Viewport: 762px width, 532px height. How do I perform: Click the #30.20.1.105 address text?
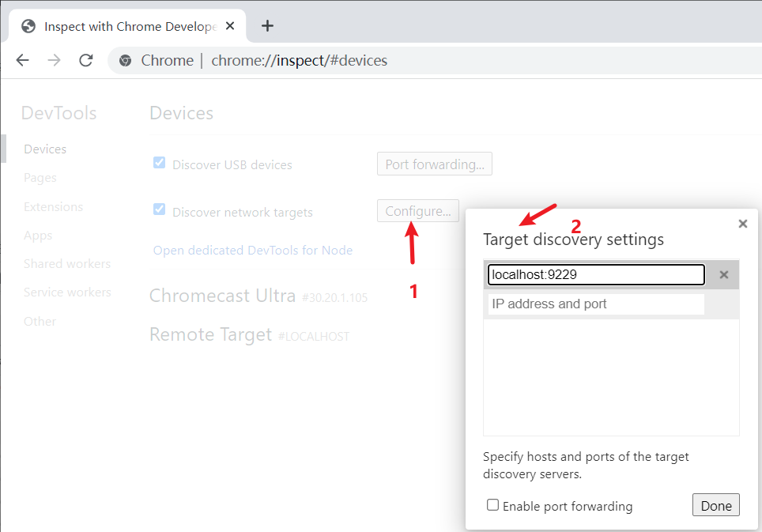pyautogui.click(x=335, y=298)
